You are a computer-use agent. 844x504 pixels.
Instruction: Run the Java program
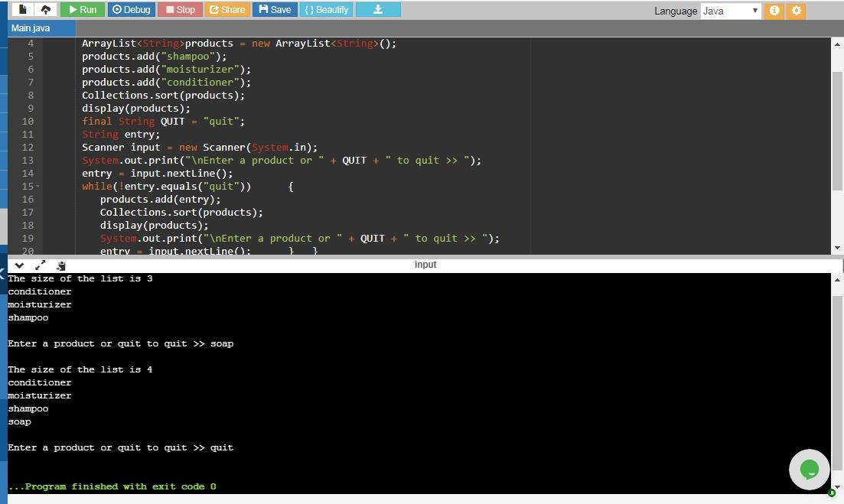point(83,10)
